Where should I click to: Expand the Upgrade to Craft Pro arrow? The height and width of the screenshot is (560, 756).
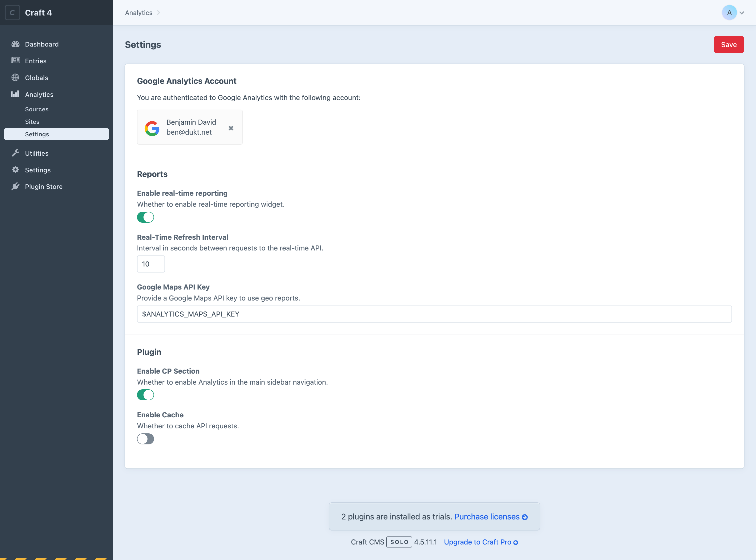[515, 542]
